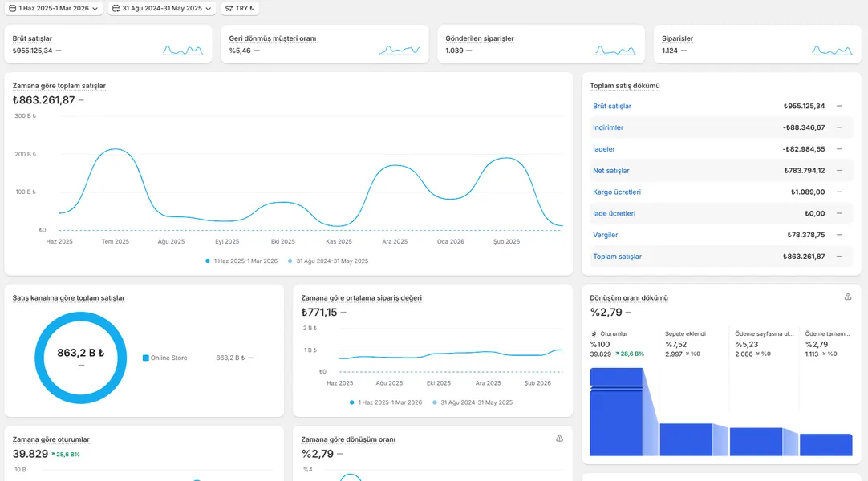The height and width of the screenshot is (481, 868).
Task: Click the average order value line chart
Action: [x=451, y=354]
